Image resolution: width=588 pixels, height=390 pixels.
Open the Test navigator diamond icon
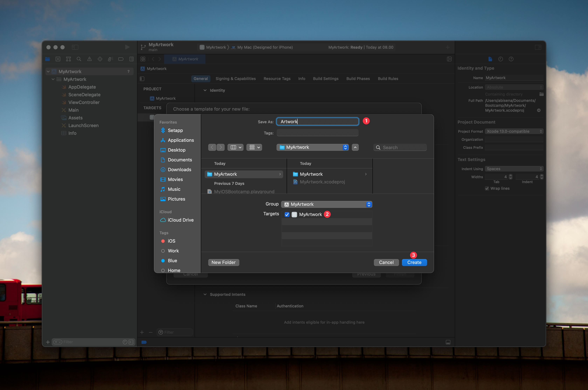click(x=100, y=59)
